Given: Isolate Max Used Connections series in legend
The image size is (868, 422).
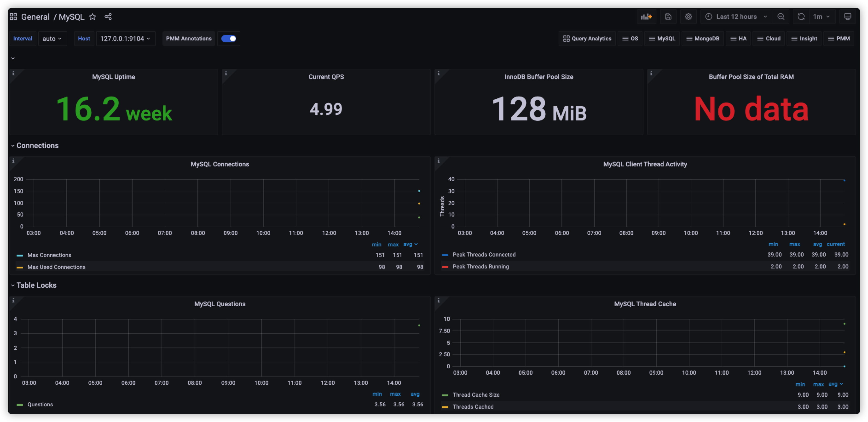Looking at the screenshot, I should pos(56,267).
